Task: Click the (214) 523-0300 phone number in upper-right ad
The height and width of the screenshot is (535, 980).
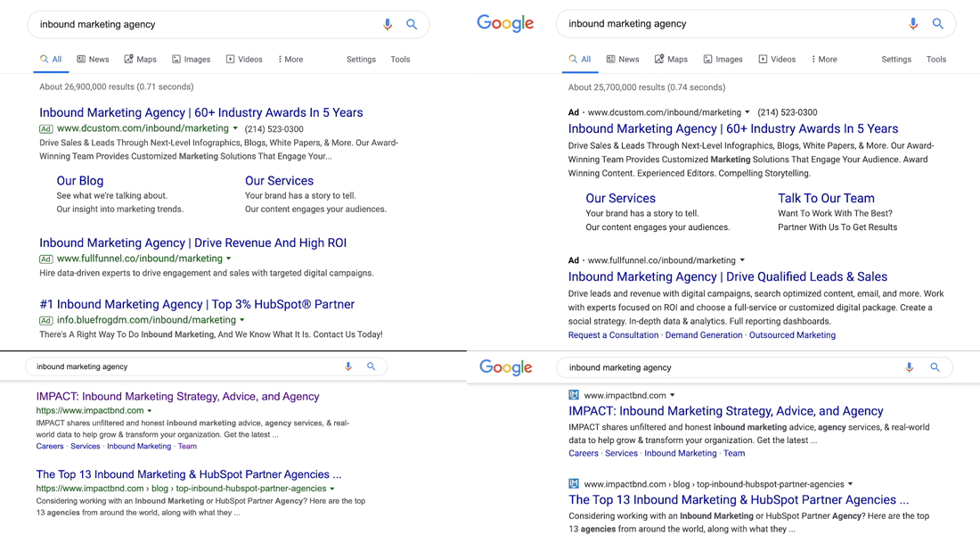Action: (788, 112)
